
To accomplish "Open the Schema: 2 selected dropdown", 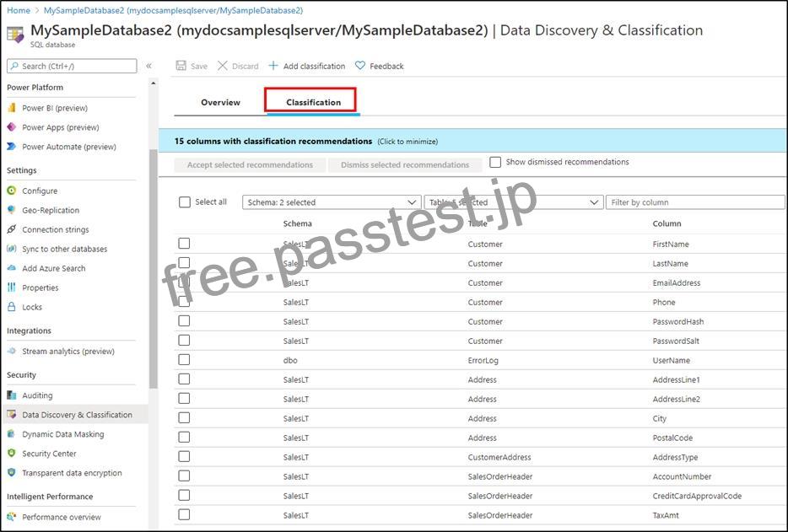I will click(332, 202).
